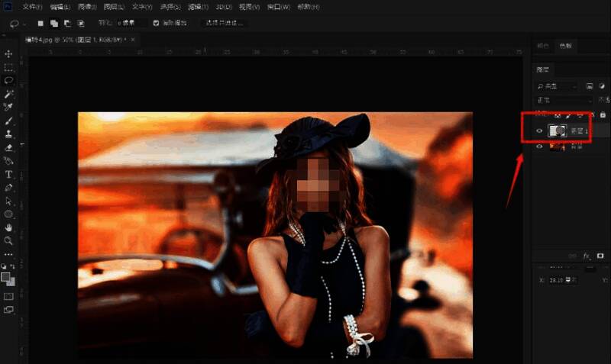Viewport: 611px width, 364px height.
Task: Select the Hand tool
Action: click(x=8, y=227)
